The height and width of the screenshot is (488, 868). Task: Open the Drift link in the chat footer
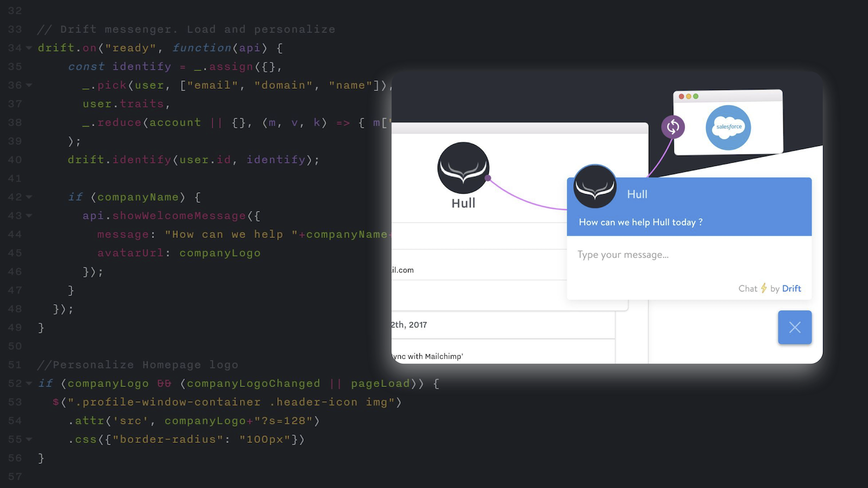pyautogui.click(x=792, y=288)
